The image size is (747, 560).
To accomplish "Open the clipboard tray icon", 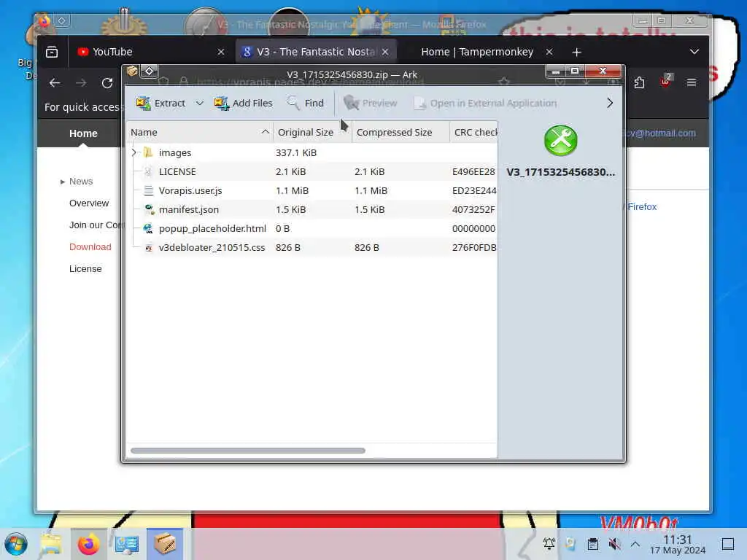I will 592,544.
